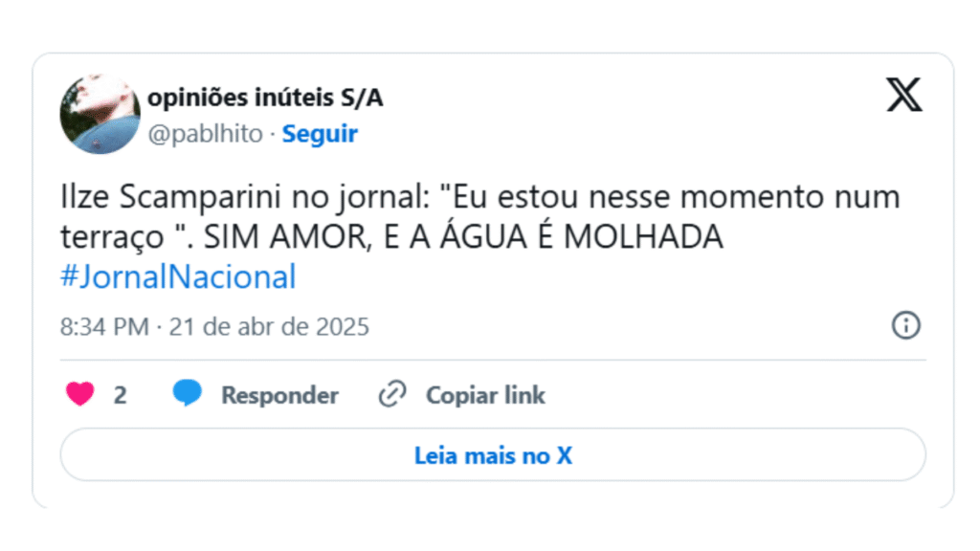The height and width of the screenshot is (551, 980).
Task: Follow the account via Seguir
Action: (320, 134)
